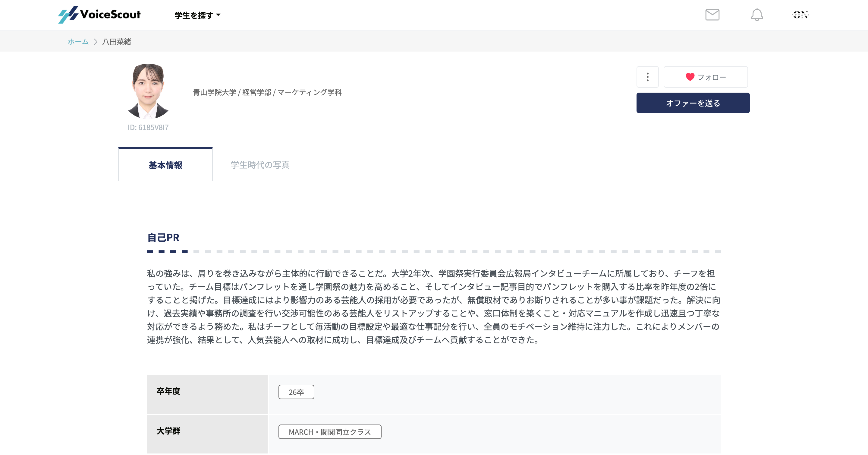868x455 pixels.
Task: Open the ON company account menu
Action: (x=800, y=14)
